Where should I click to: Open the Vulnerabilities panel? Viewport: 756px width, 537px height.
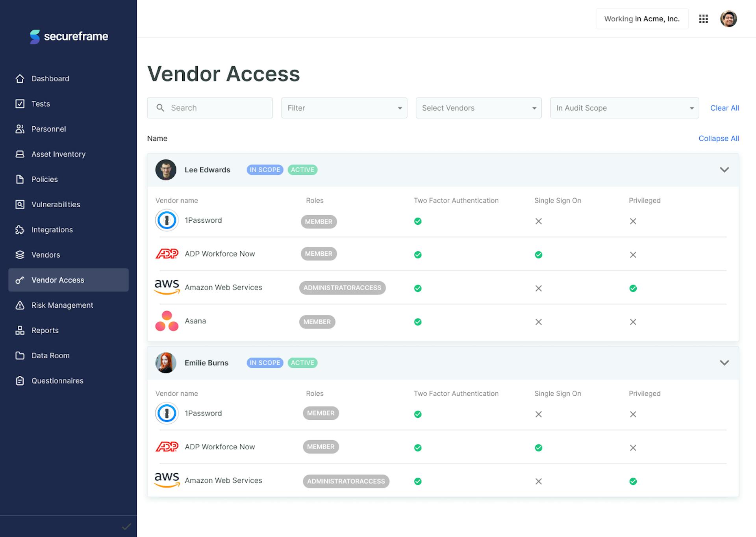tap(56, 204)
